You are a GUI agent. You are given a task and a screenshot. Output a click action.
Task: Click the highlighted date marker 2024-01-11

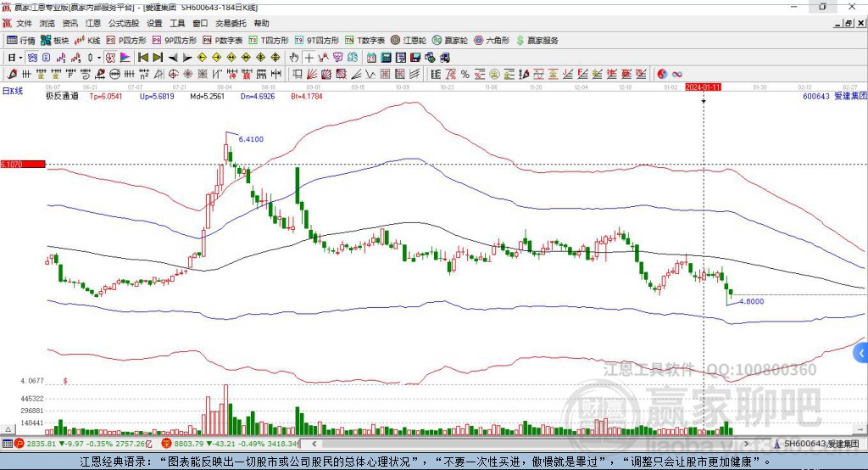[x=703, y=87]
